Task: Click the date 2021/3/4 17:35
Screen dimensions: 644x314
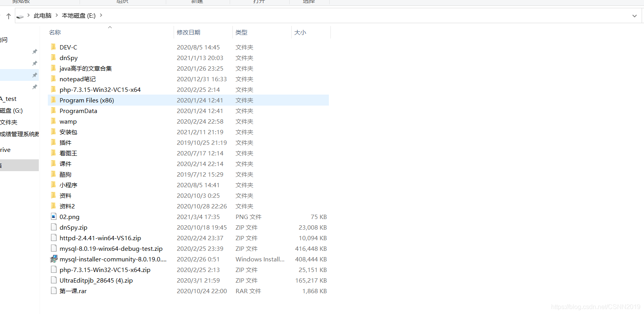Action: point(198,217)
